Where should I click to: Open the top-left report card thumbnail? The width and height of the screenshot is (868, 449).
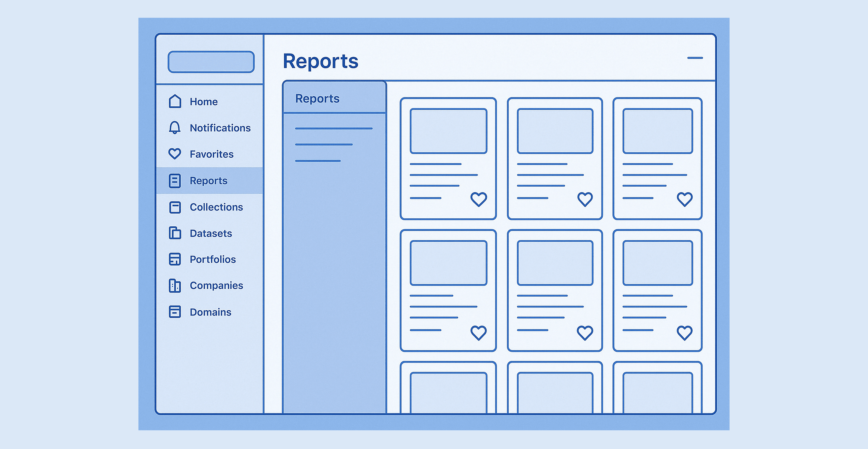click(448, 131)
